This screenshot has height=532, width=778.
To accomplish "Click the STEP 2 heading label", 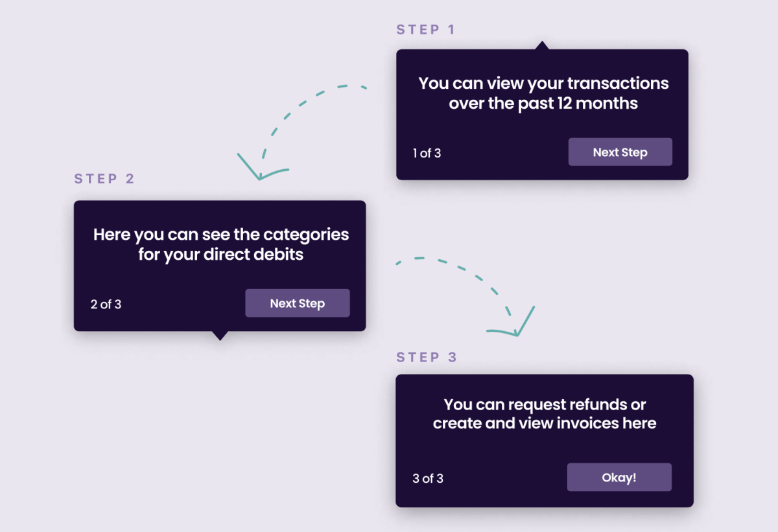I will coord(104,179).
